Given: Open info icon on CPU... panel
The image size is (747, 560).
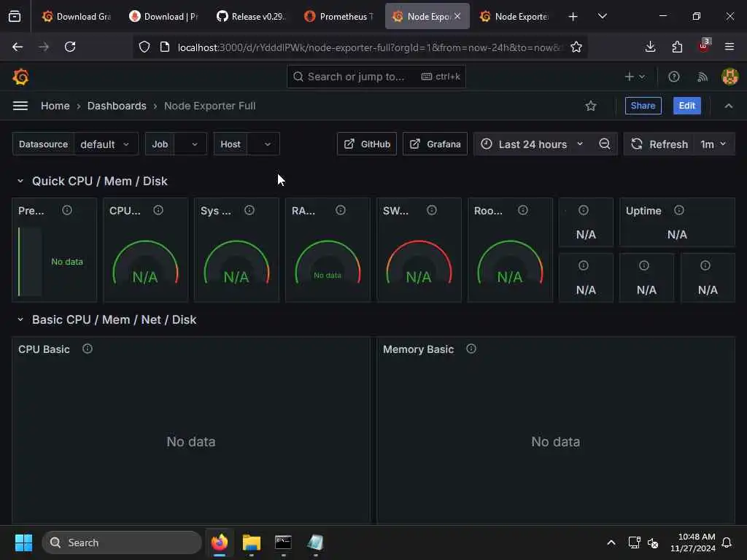Looking at the screenshot, I should 158,210.
